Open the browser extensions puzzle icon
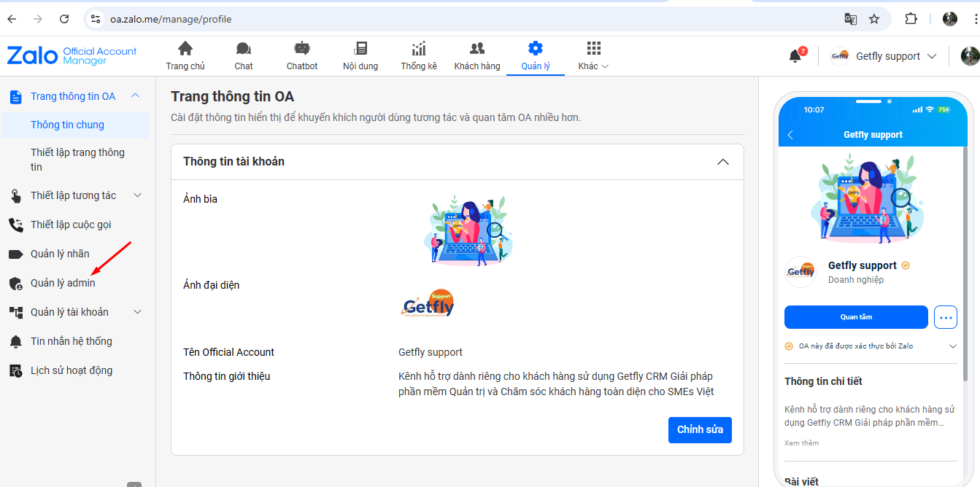This screenshot has height=487, width=980. pos(911,19)
